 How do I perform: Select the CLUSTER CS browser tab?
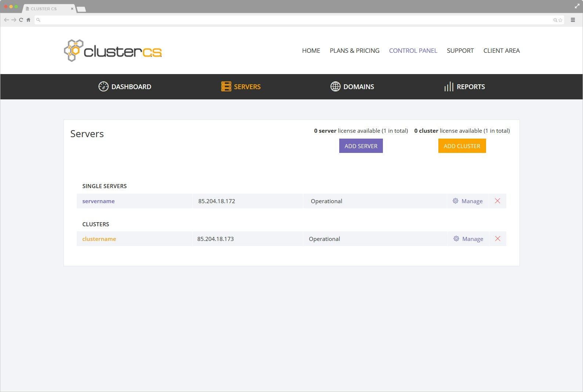[49, 8]
